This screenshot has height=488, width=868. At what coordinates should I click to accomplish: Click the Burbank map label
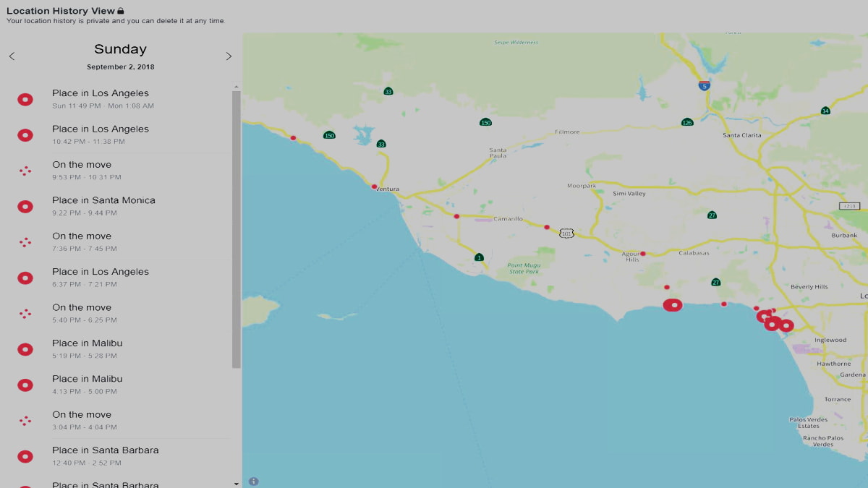click(x=844, y=236)
